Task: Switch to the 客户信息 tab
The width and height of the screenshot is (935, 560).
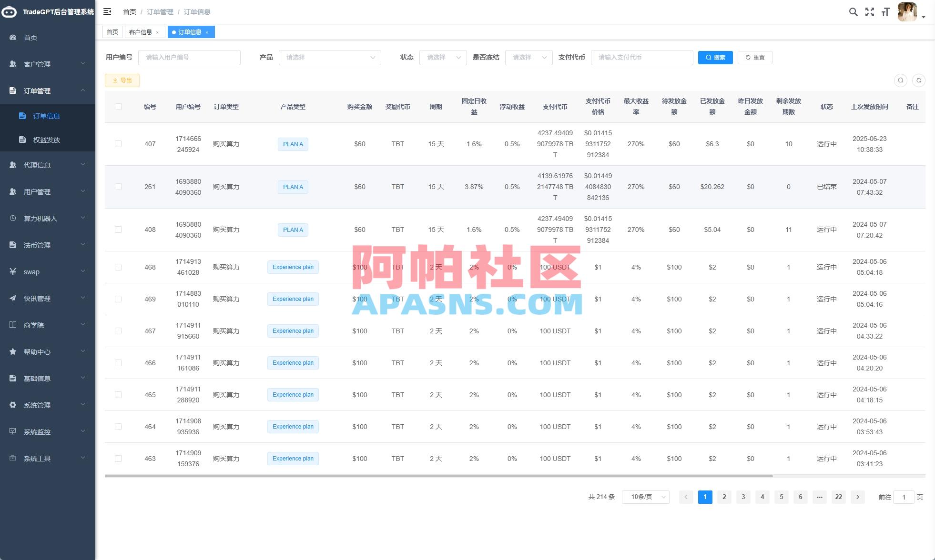Action: point(142,32)
